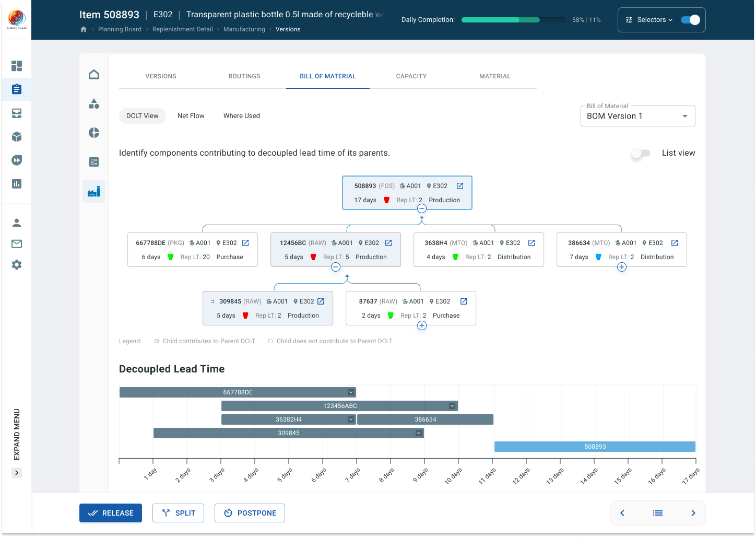This screenshot has width=756, height=537.
Task: Expand children of node 87637
Action: (422, 325)
